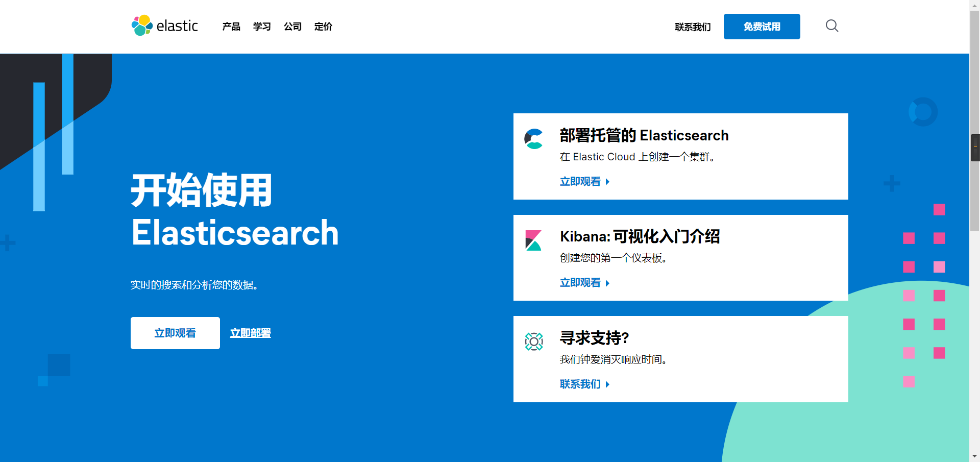
Task: Click text 创建您的第一个仪表板。
Action: pos(614,258)
